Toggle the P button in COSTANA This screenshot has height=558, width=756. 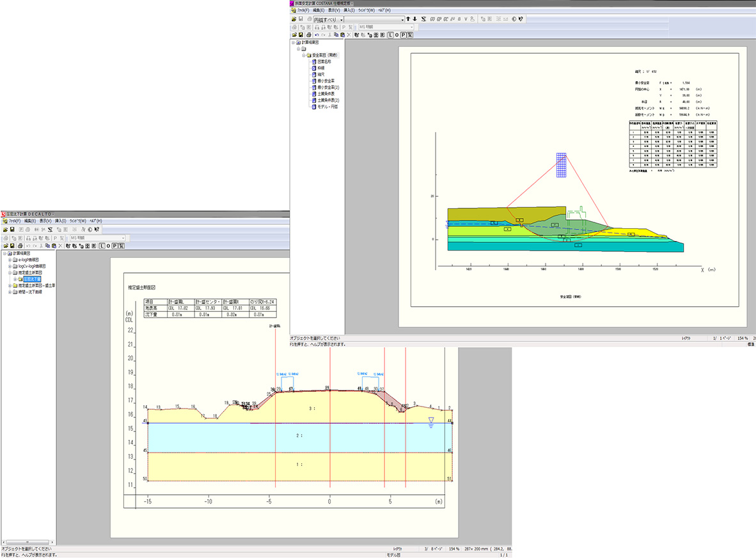403,35
